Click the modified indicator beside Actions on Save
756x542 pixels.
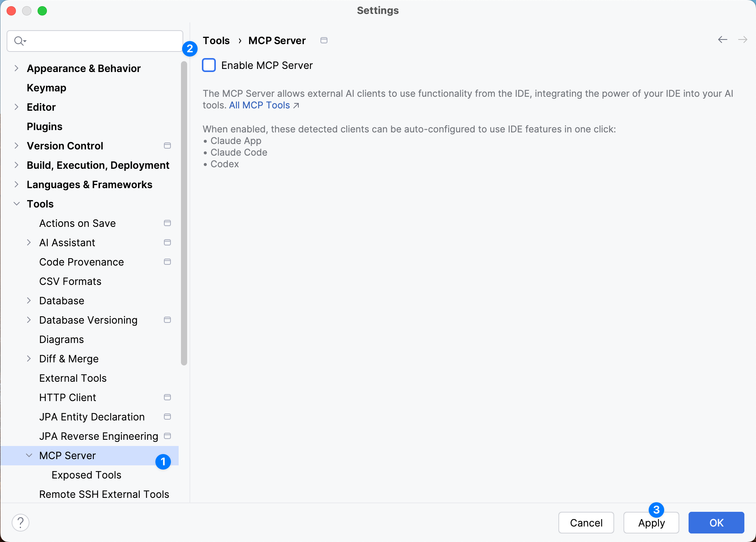pos(167,223)
